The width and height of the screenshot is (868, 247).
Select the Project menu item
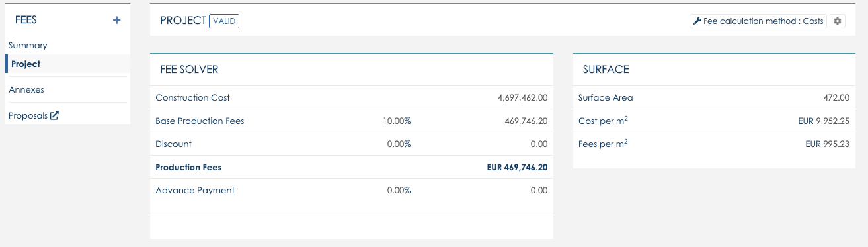tap(26, 64)
